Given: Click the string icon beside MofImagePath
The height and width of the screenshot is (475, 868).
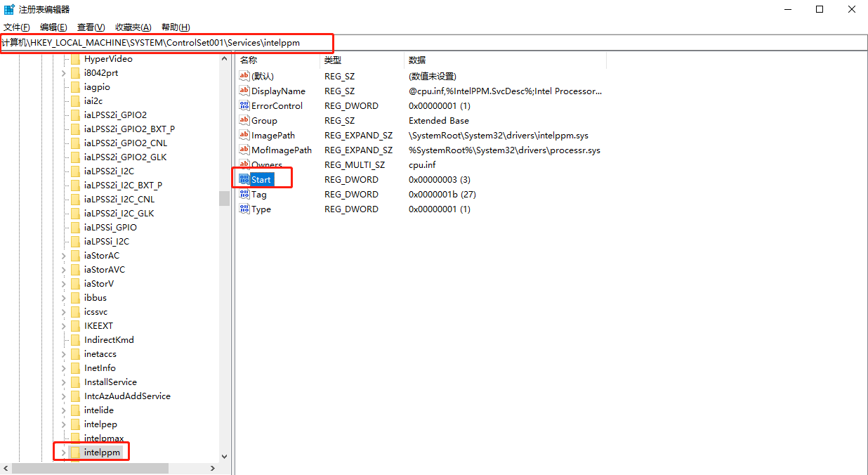Looking at the screenshot, I should tap(244, 150).
